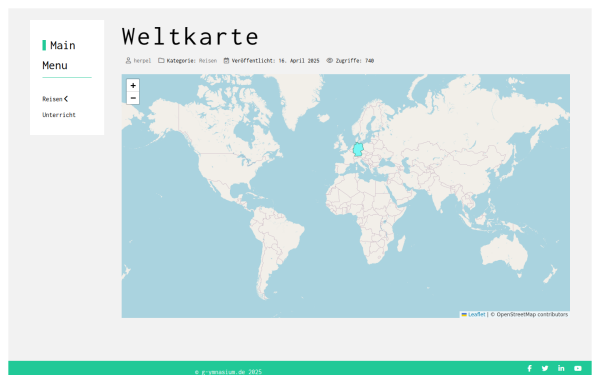The height and width of the screenshot is (375, 600).
Task: Click the author name herpel
Action: pos(142,60)
